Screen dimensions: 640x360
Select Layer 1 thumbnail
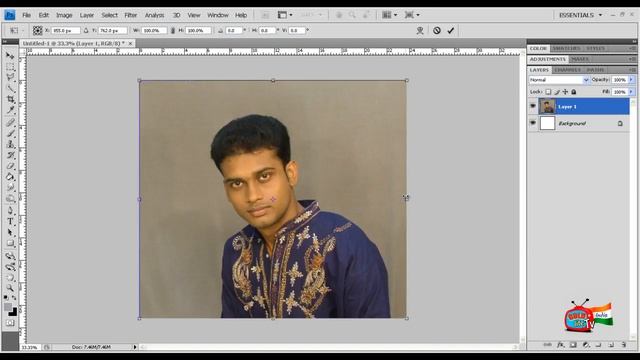click(547, 106)
